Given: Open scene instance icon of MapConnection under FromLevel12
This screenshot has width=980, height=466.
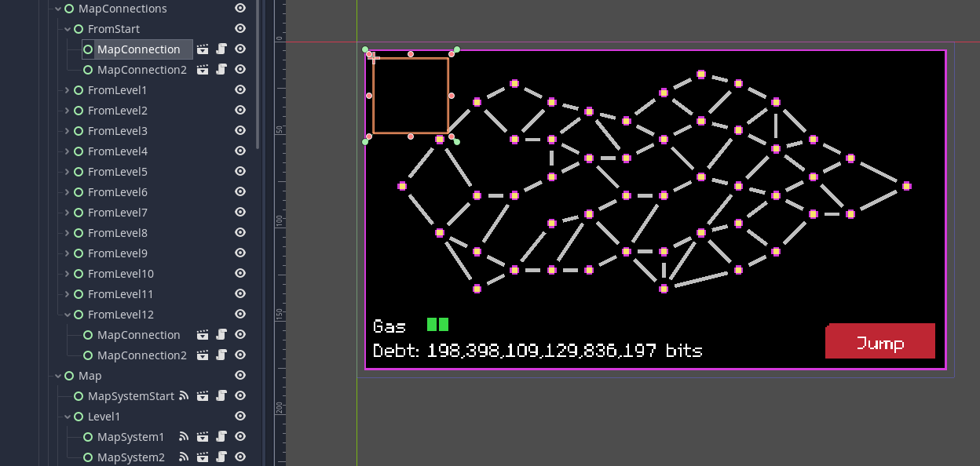Looking at the screenshot, I should (x=203, y=335).
